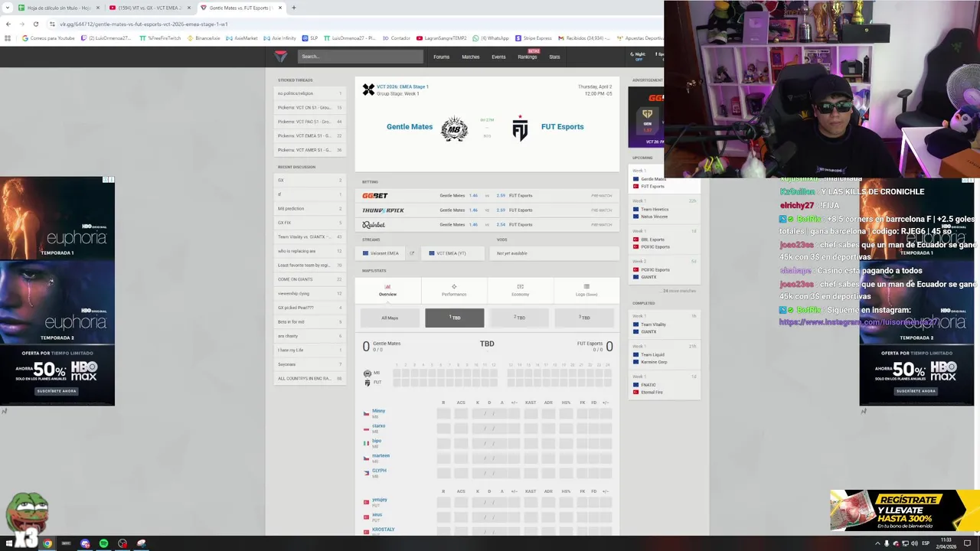Select the Performance stats tab
This screenshot has width=980, height=551.
click(x=454, y=290)
